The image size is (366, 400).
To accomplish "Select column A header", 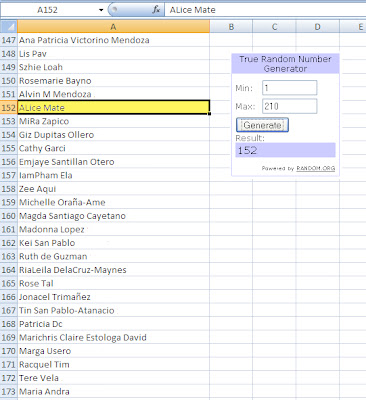I will point(113,27).
